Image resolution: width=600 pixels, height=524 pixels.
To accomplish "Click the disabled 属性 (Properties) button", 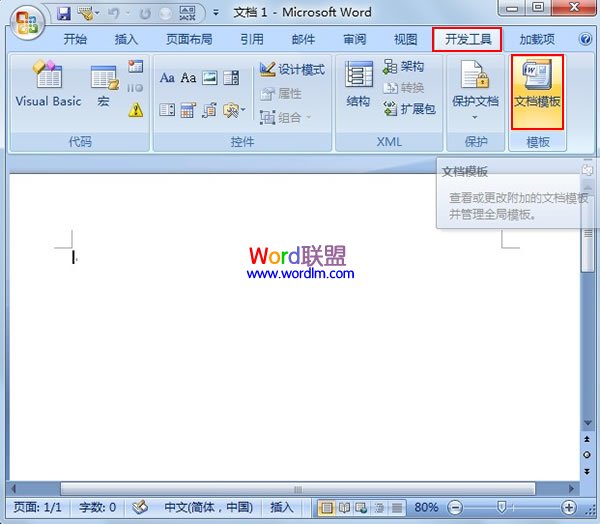I will coord(281,93).
